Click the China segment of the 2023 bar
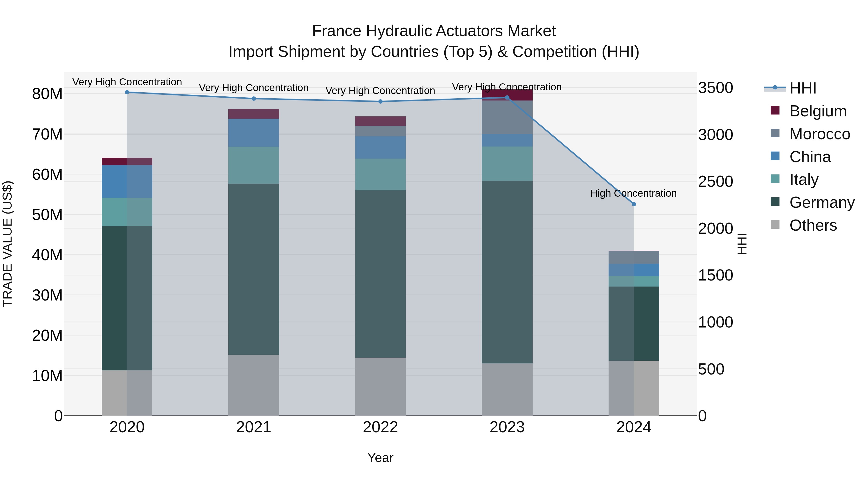The height and width of the screenshot is (488, 868). pos(507,140)
